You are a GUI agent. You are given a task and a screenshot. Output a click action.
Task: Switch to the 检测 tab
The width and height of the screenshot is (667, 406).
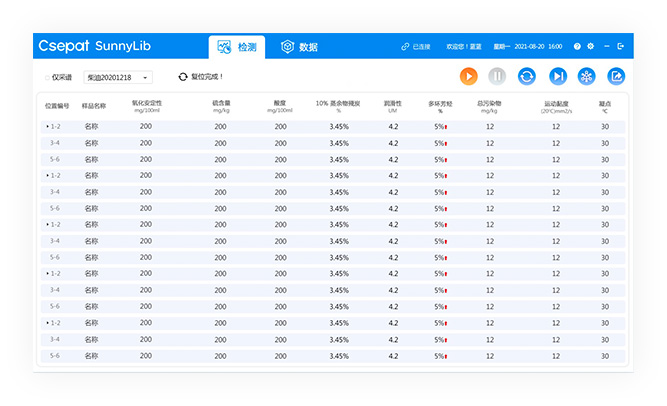click(x=237, y=47)
